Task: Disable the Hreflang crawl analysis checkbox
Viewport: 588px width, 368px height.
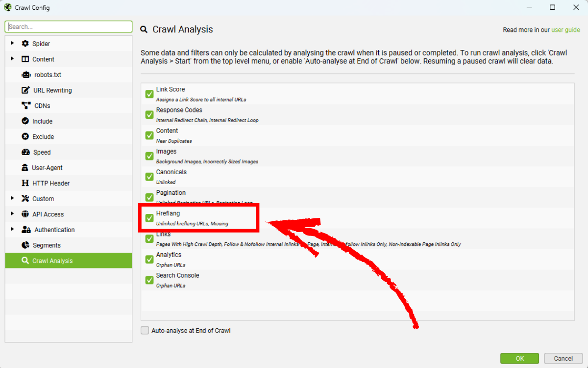Action: (x=149, y=218)
